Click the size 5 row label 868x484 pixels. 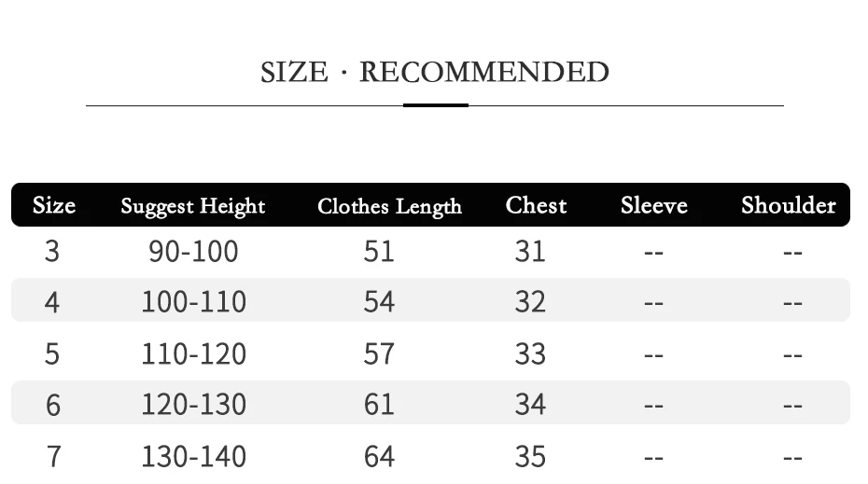pos(52,354)
